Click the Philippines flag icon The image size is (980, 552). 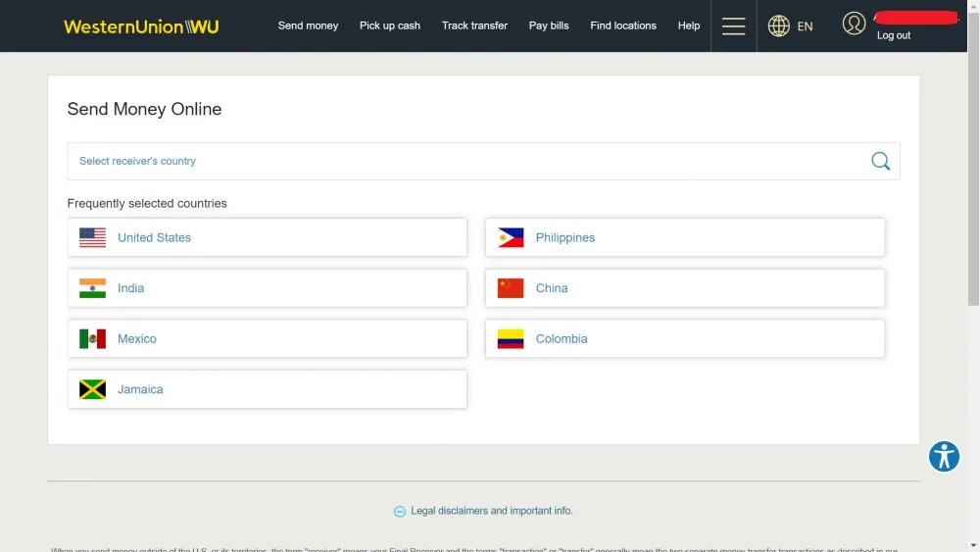(x=510, y=237)
